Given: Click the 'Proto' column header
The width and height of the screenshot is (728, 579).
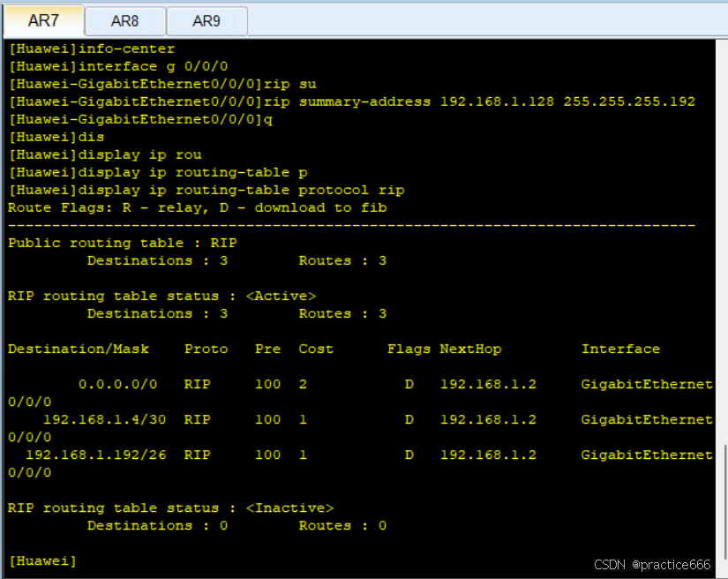Looking at the screenshot, I should coord(206,350).
